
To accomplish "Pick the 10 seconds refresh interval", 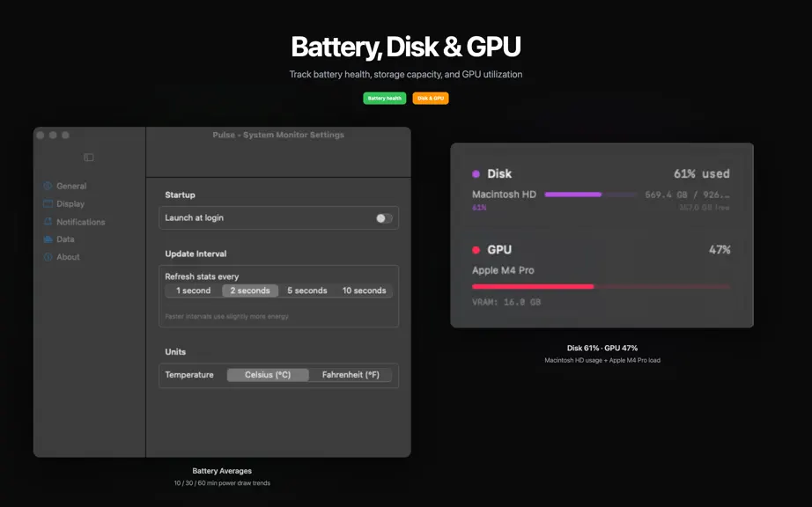I will coord(364,290).
